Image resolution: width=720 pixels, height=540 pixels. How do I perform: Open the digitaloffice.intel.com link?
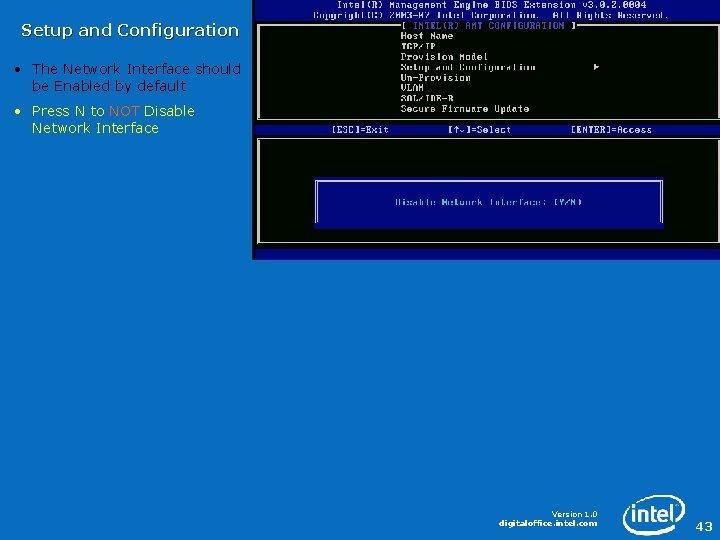pos(548,523)
